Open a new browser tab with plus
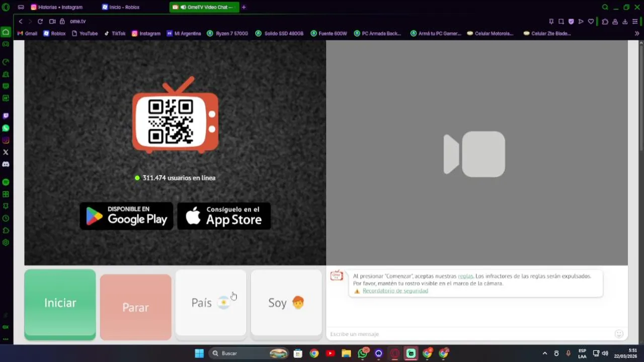The height and width of the screenshot is (362, 644). pos(244,7)
